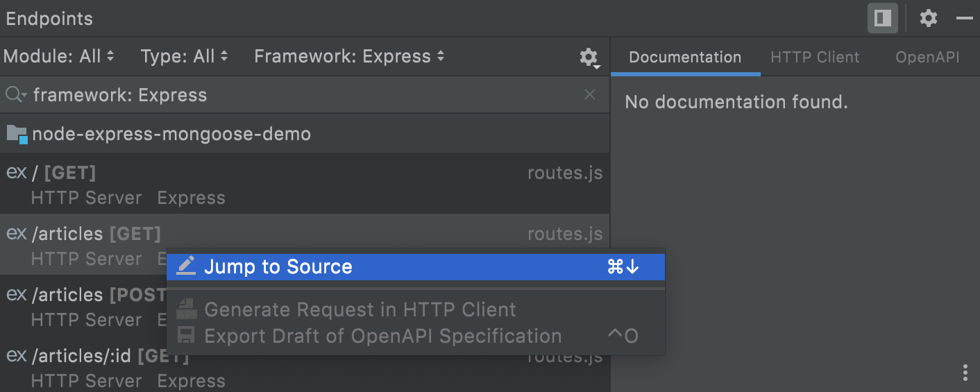Viewport: 980px width, 392px height.
Task: Switch to the OpenAPI tab
Action: coord(927,58)
